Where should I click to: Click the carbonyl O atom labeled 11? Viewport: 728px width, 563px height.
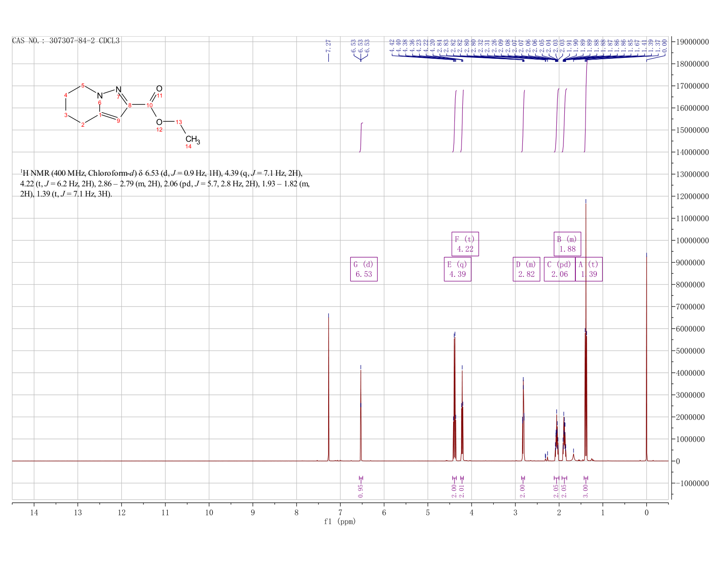[159, 89]
